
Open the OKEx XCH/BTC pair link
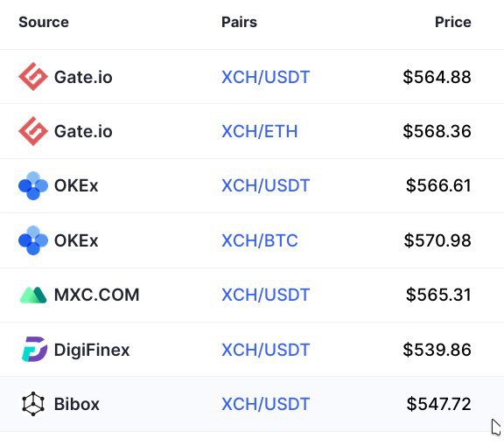tap(259, 240)
